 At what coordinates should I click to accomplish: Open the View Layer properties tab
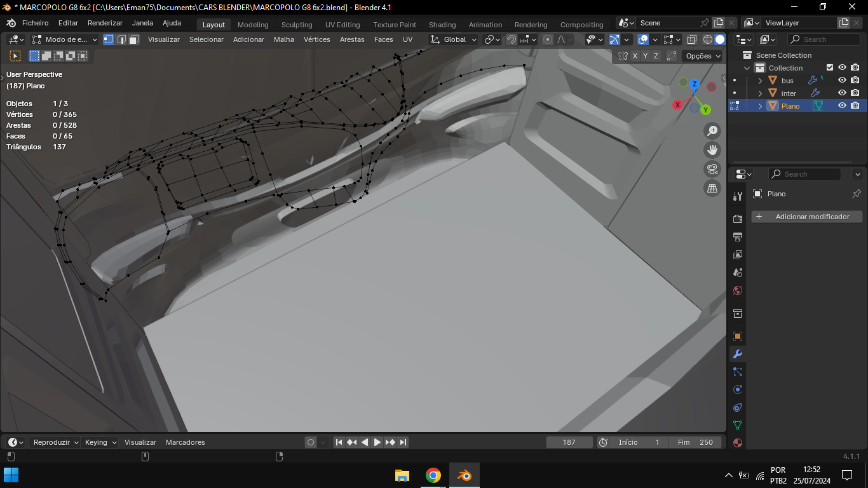click(738, 255)
